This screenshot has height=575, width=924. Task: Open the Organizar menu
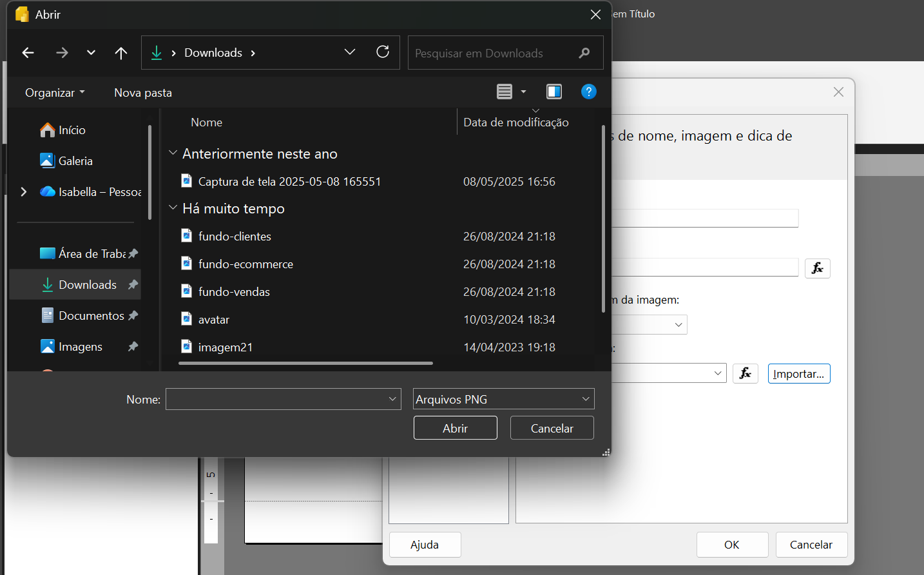(55, 93)
